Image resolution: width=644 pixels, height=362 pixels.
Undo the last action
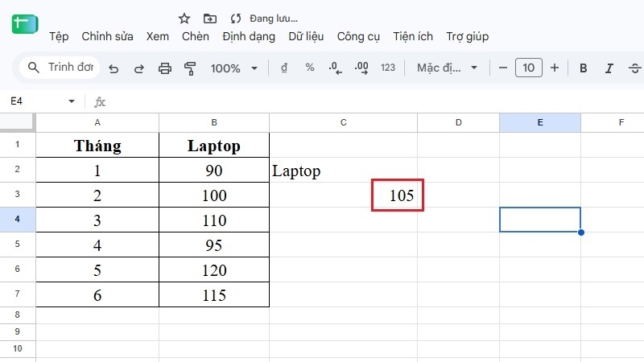(114, 68)
